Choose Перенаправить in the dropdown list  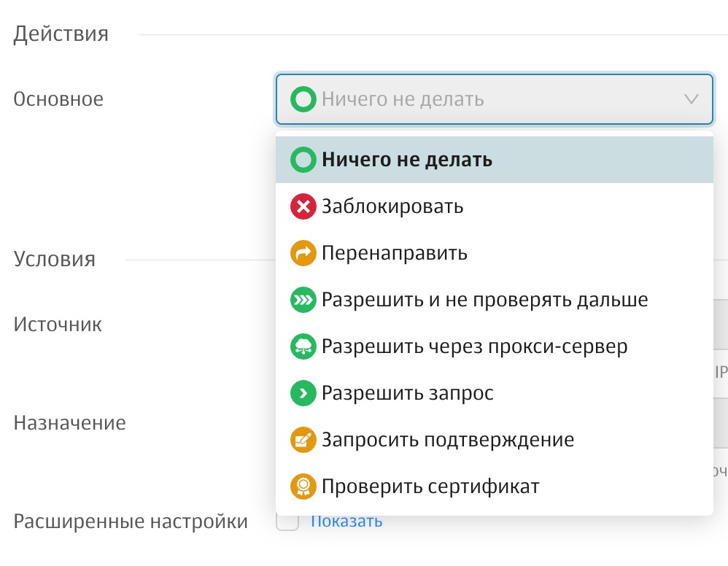[395, 253]
